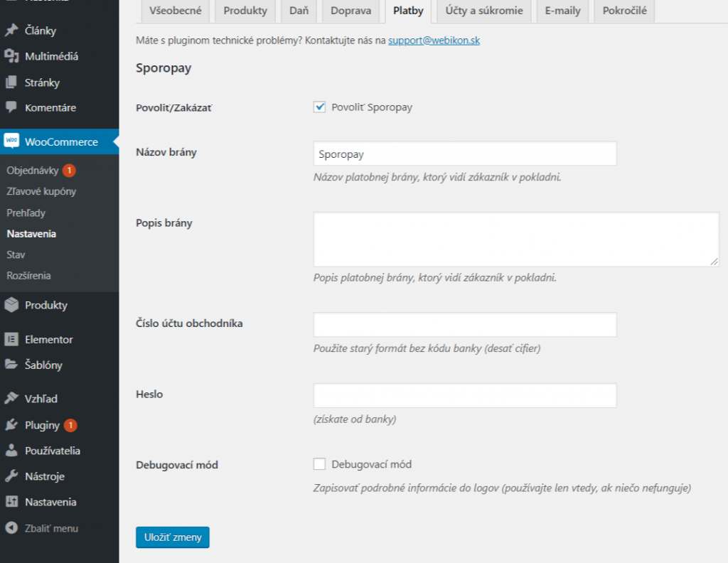Screen dimensions: 728x563
Task: Click inside the Heslo password field
Action: pyautogui.click(x=464, y=395)
